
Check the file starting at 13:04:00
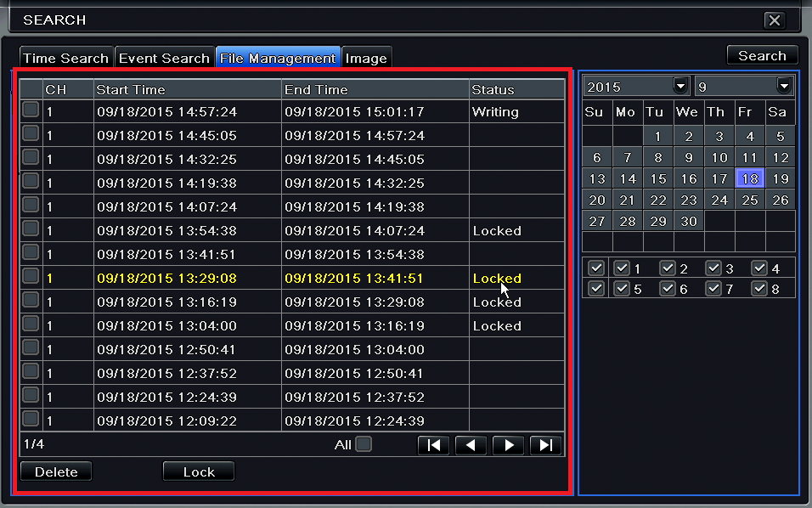31,324
